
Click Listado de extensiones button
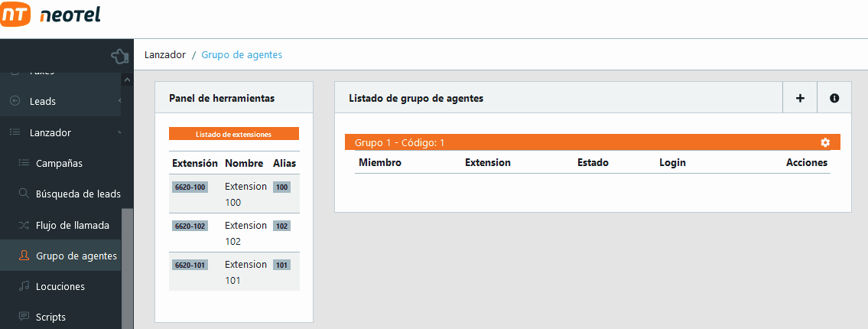pyautogui.click(x=233, y=134)
